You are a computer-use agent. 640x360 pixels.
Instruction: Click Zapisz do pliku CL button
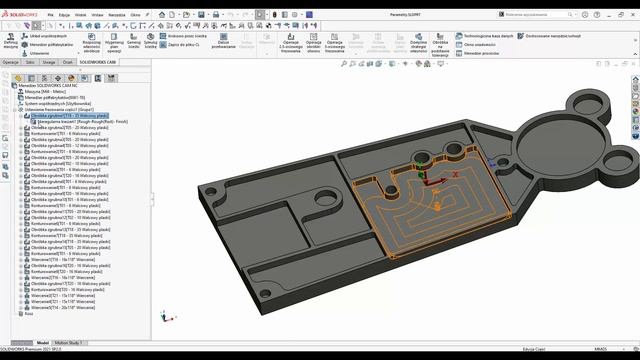[180, 45]
